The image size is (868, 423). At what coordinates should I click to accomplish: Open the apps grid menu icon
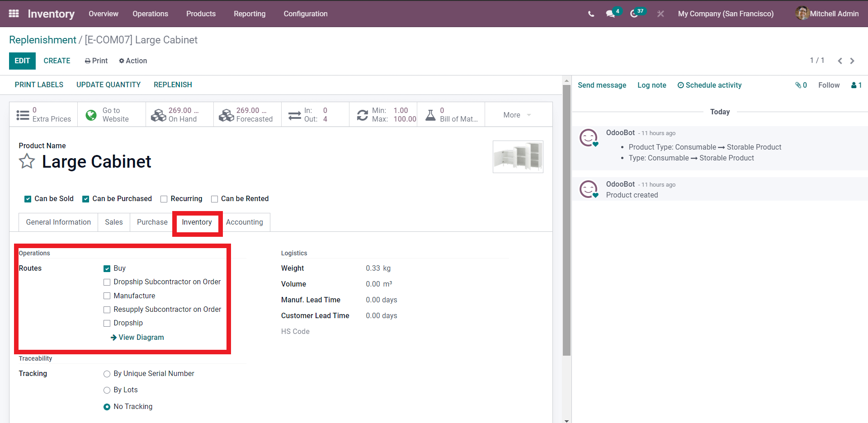point(14,14)
